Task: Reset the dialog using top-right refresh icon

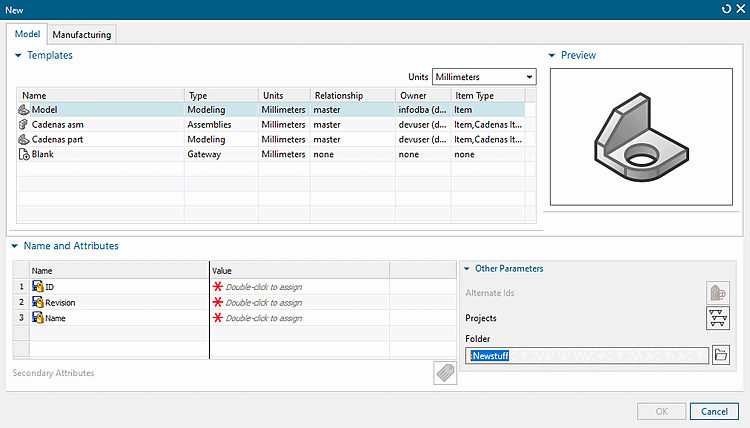Action: click(725, 8)
